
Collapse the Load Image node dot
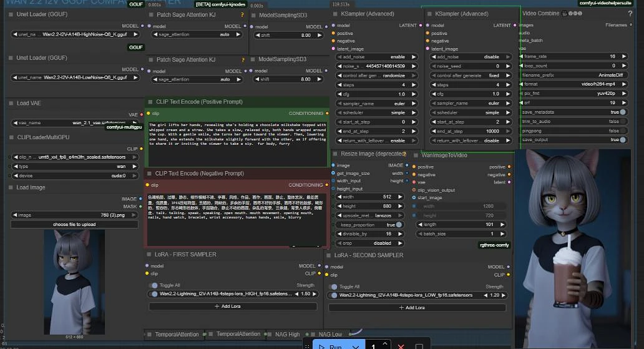(11, 187)
